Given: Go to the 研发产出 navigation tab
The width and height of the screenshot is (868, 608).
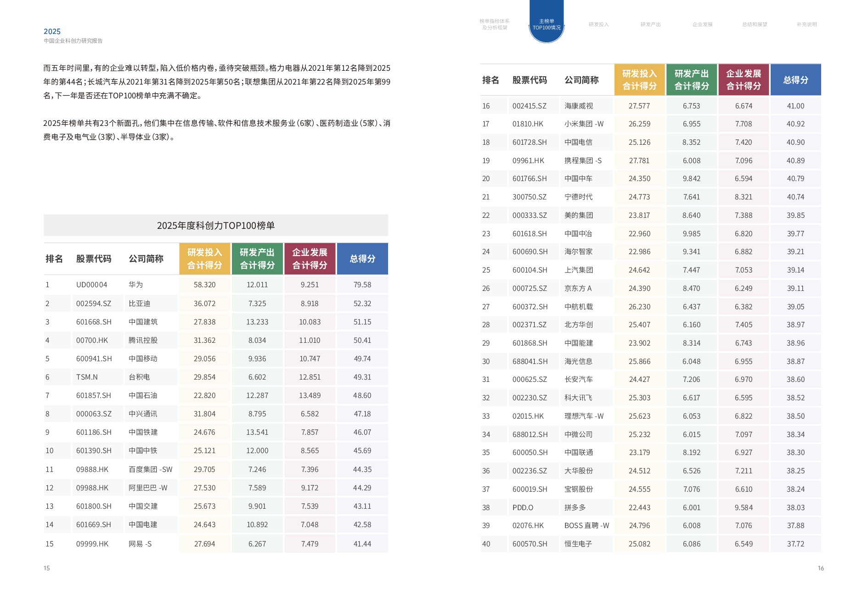Looking at the screenshot, I should [x=650, y=24].
